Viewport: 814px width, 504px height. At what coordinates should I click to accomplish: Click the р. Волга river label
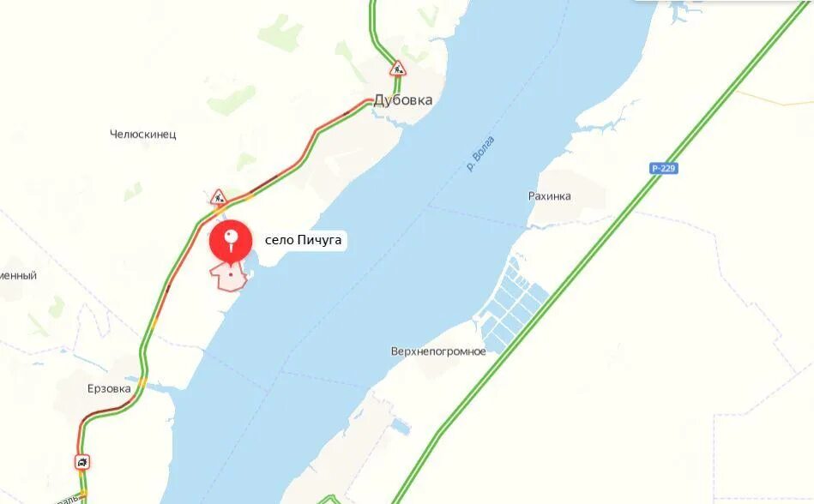pos(480,154)
